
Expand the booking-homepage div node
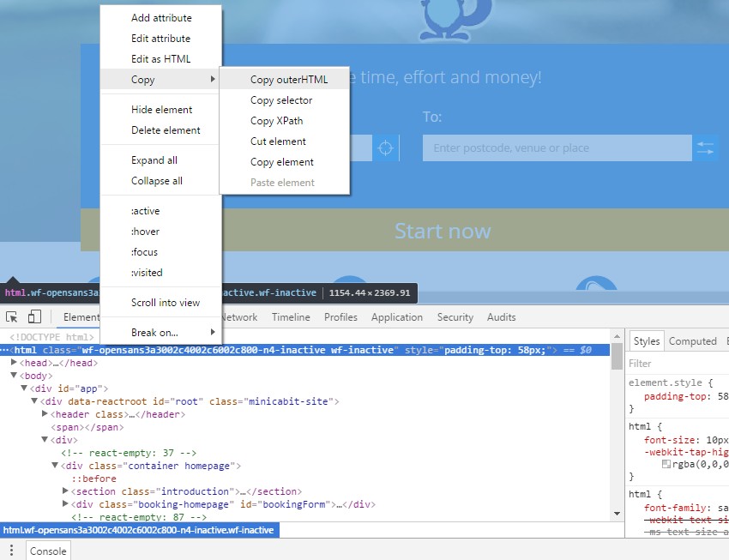[x=66, y=504]
